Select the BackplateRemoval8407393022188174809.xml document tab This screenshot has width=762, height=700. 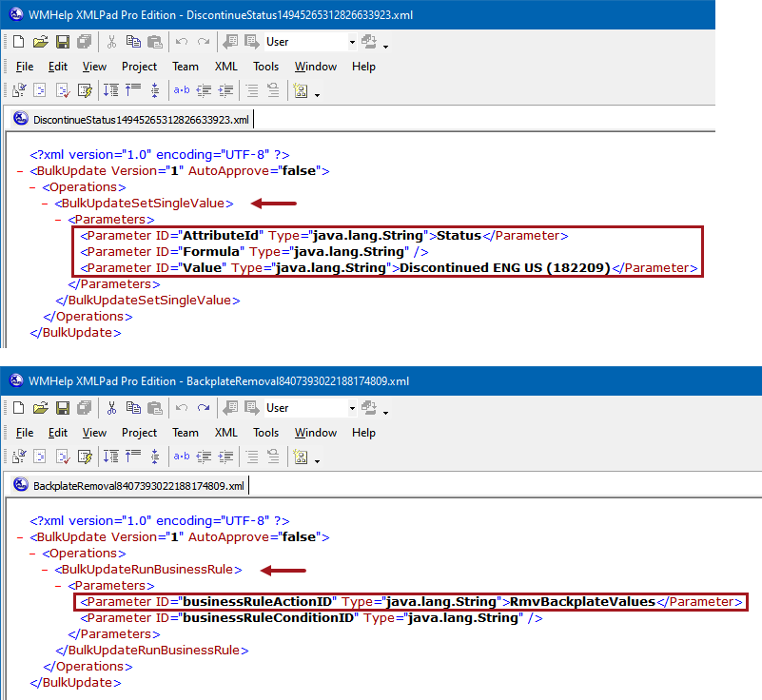138,486
